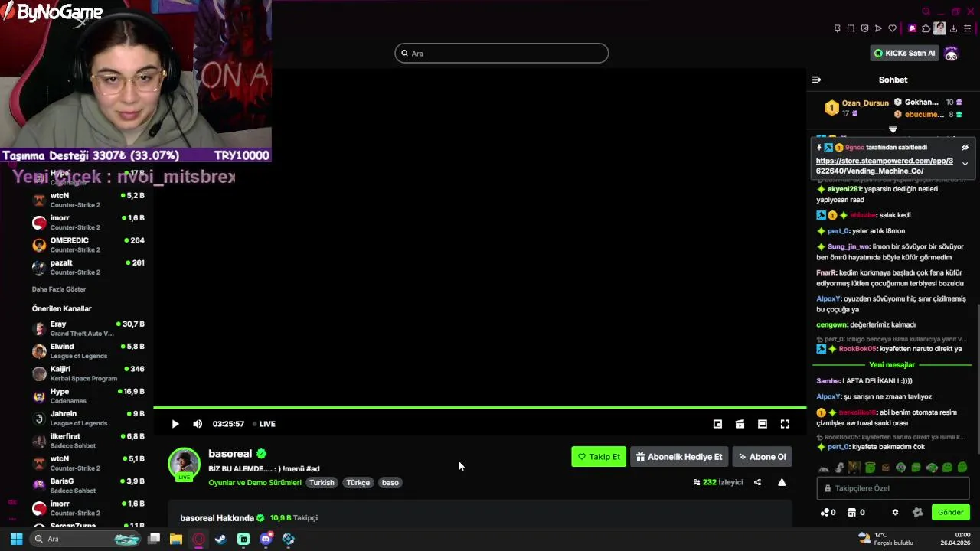Toggle theater mode on player
This screenshot has height=551, width=980.
point(763,424)
